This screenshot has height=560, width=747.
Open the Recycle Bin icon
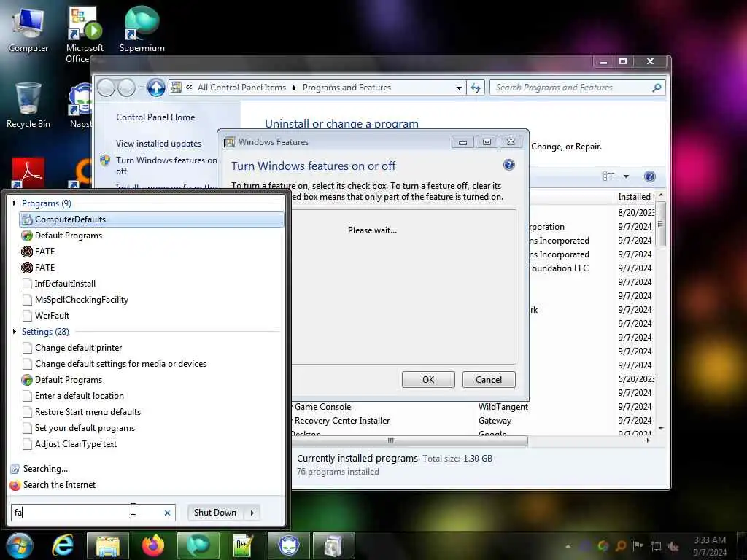tap(28, 105)
